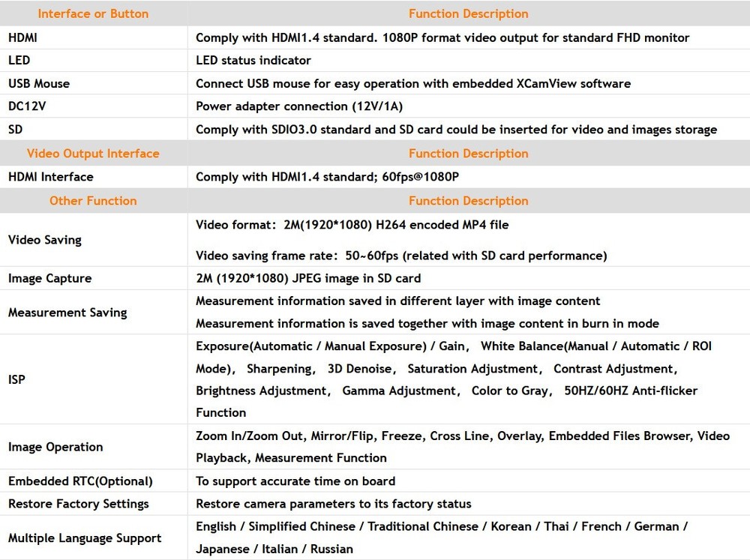
Task: Click 'Sharpening, 3D Denoise' ISP line
Action: pos(436,369)
